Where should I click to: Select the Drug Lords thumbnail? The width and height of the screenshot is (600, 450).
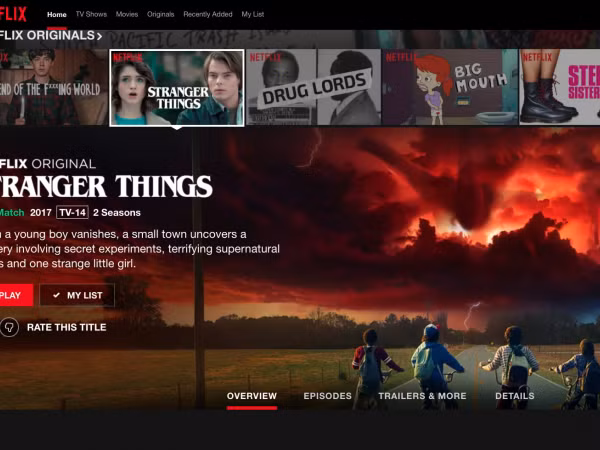pos(314,87)
